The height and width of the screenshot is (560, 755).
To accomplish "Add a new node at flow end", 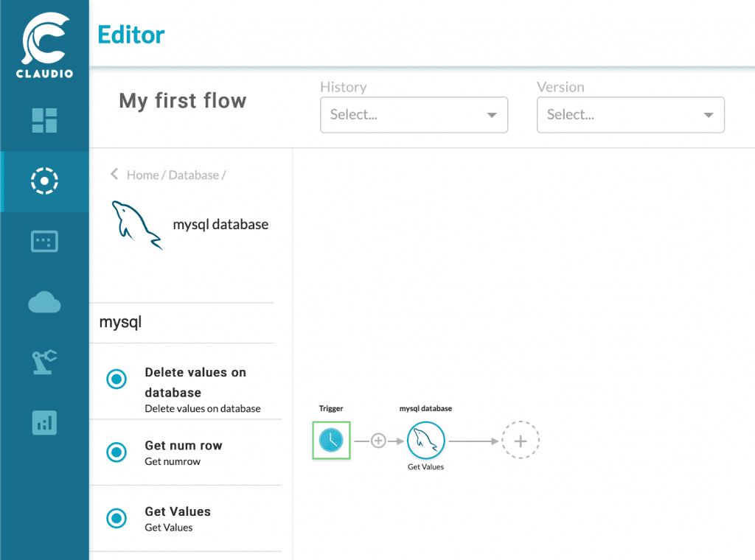I will click(x=521, y=441).
